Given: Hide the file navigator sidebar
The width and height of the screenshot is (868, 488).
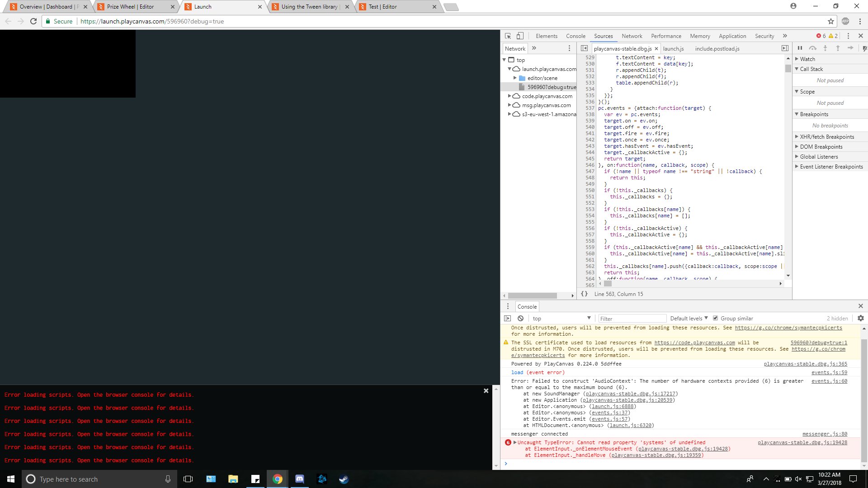Looking at the screenshot, I should coord(584,48).
